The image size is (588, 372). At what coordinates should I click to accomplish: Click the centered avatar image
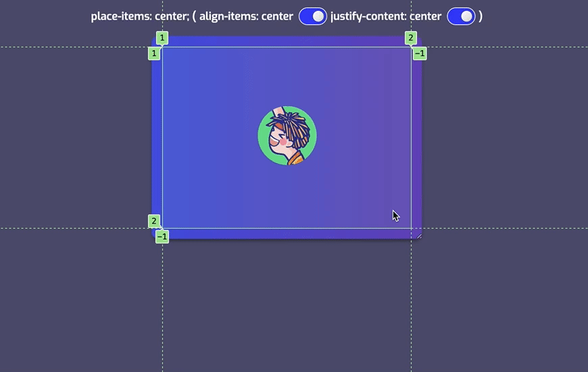pyautogui.click(x=287, y=135)
